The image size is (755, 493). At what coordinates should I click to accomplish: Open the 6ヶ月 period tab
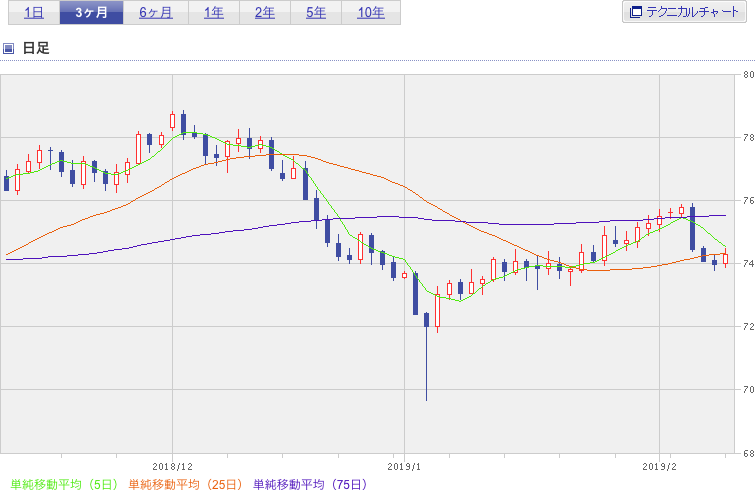pos(156,13)
